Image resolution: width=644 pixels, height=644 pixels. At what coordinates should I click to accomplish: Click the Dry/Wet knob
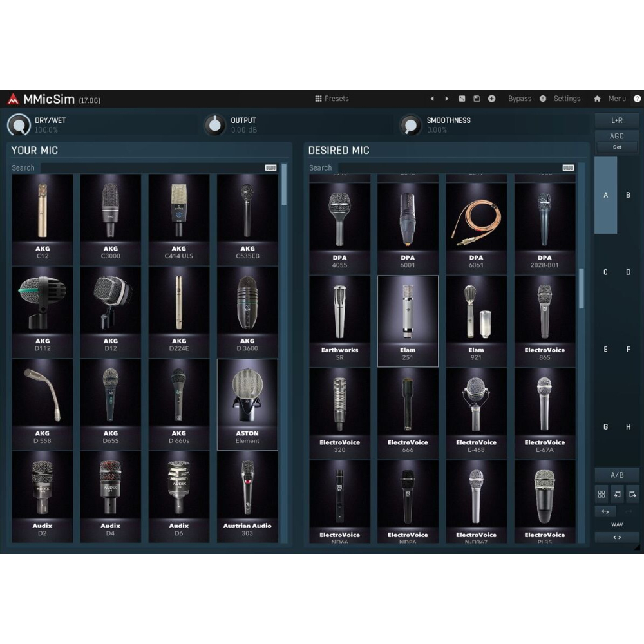[x=19, y=124]
